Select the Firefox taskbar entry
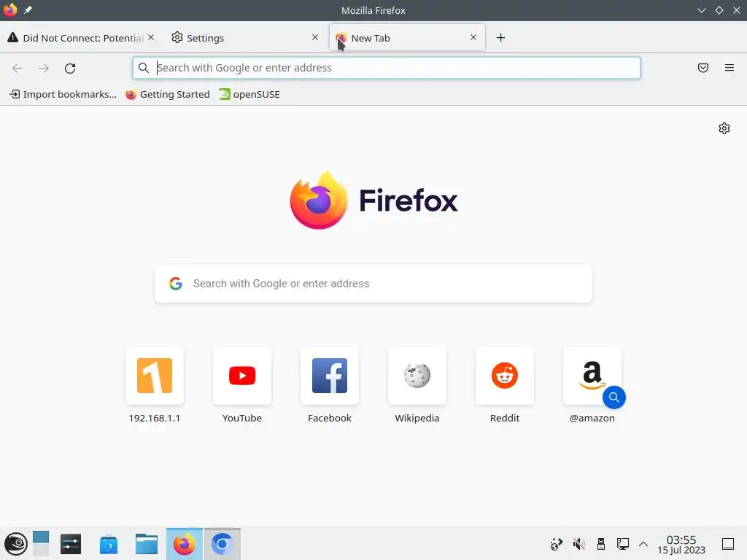This screenshot has width=747, height=560. pos(185,544)
